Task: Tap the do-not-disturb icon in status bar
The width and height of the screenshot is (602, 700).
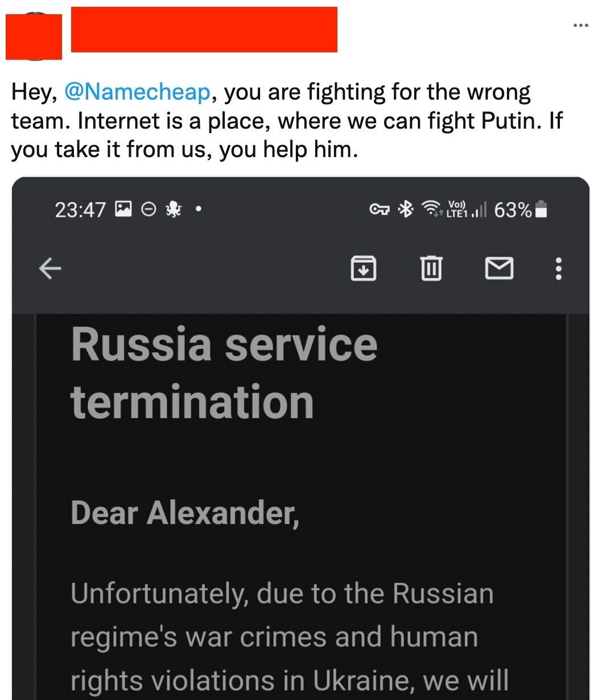Action: [148, 210]
